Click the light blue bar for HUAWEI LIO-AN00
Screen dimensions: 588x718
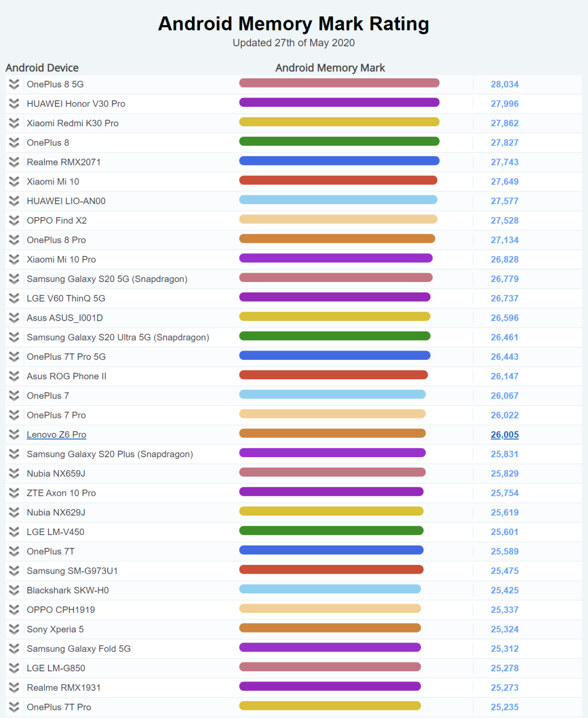tap(338, 200)
